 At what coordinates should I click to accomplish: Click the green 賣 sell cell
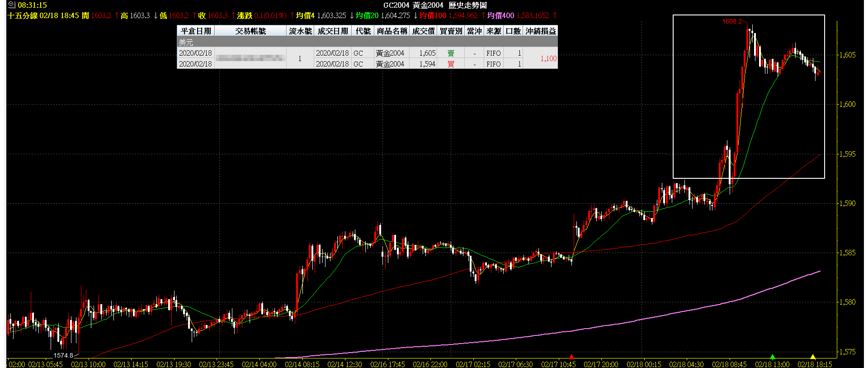[451, 53]
